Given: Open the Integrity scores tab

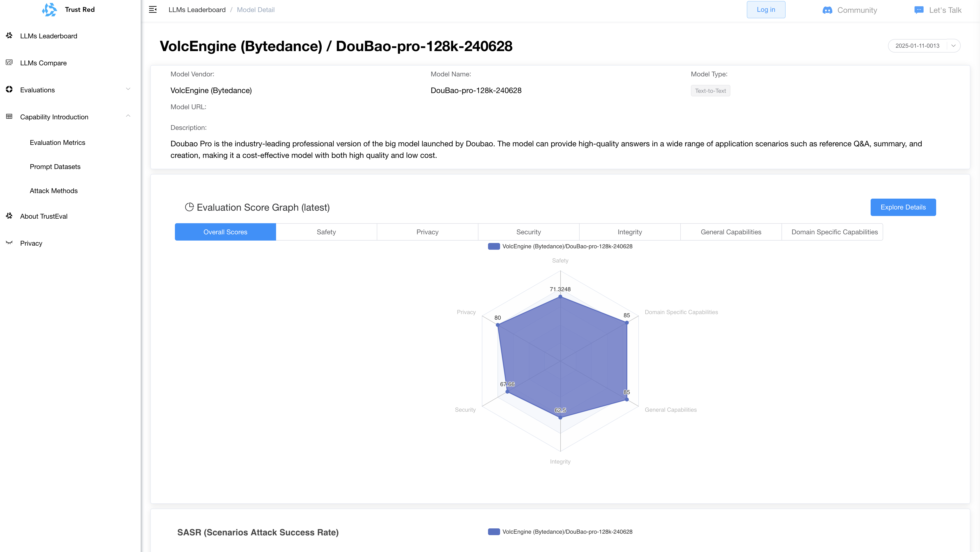Looking at the screenshot, I should [629, 232].
